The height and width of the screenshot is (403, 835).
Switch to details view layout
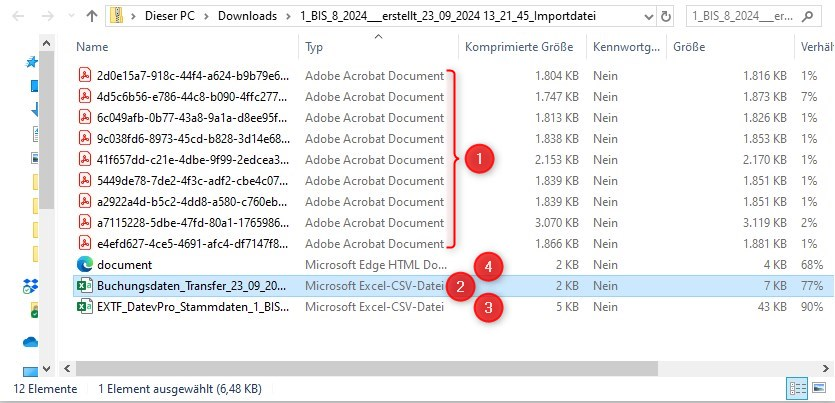[x=799, y=389]
